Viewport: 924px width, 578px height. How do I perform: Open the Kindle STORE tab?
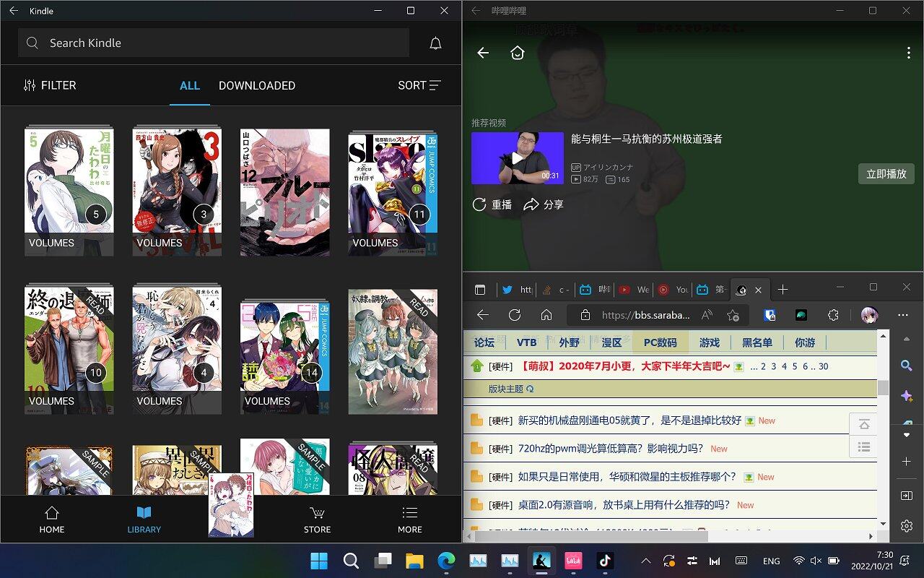point(317,519)
